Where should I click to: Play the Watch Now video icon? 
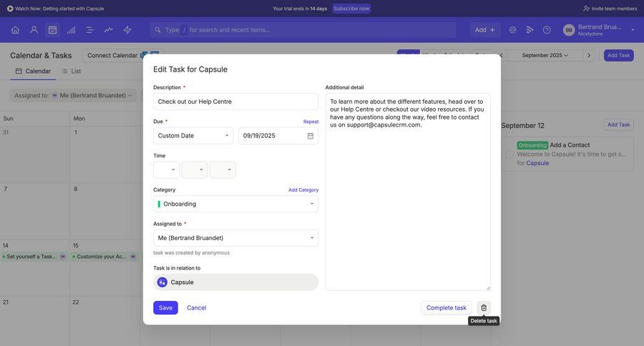click(x=10, y=9)
